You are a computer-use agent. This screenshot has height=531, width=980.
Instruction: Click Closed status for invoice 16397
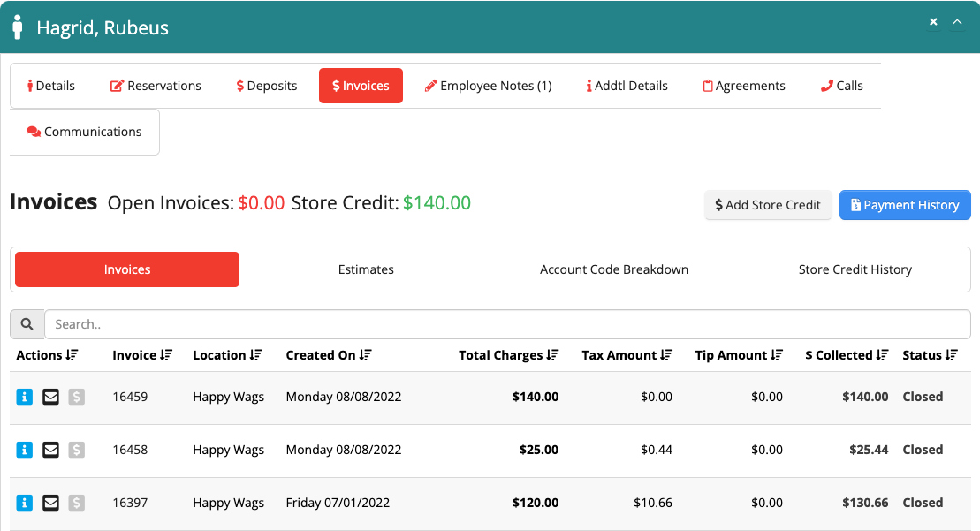click(x=923, y=503)
